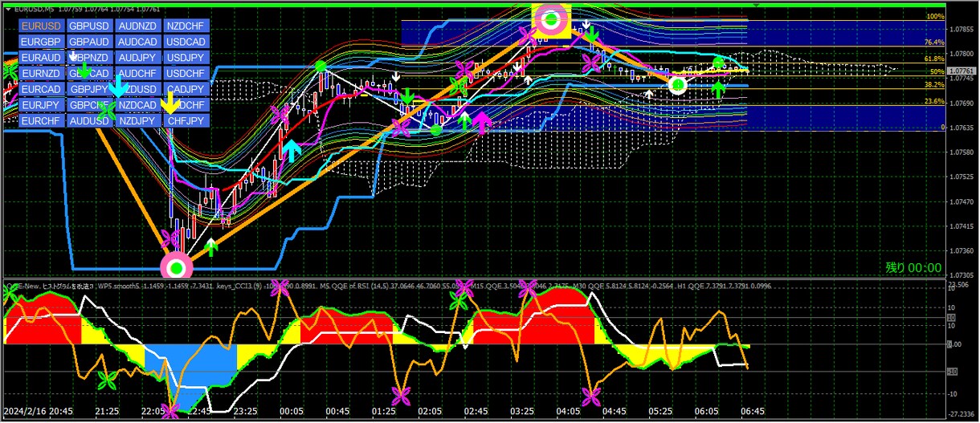
Task: Click the 23.6% Fibonacci level label
Action: click(x=934, y=101)
